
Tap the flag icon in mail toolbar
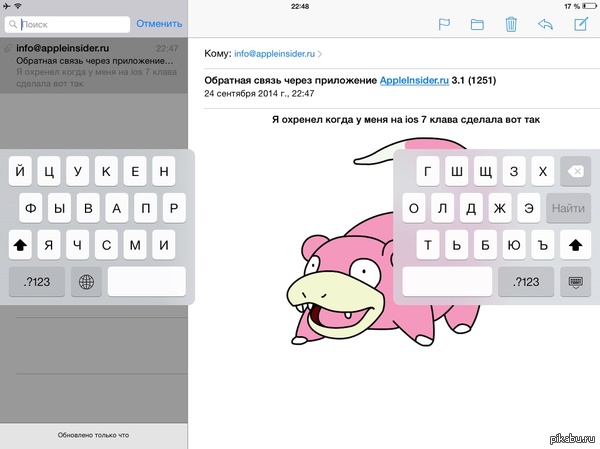(443, 24)
